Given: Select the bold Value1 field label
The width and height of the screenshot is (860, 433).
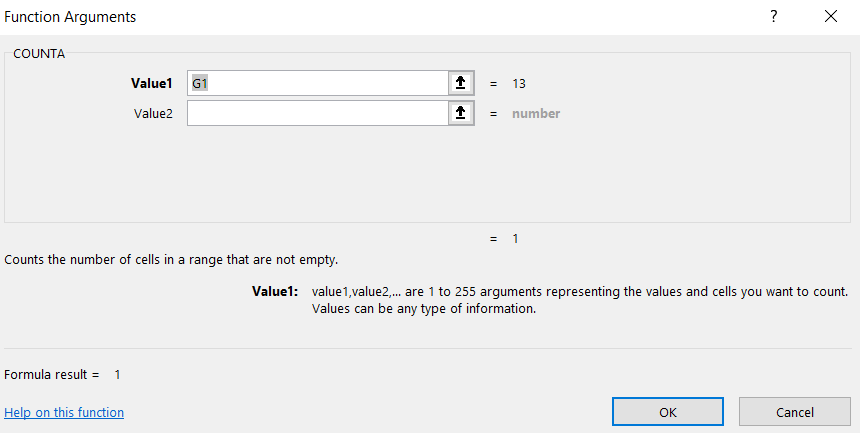Looking at the screenshot, I should click(151, 83).
